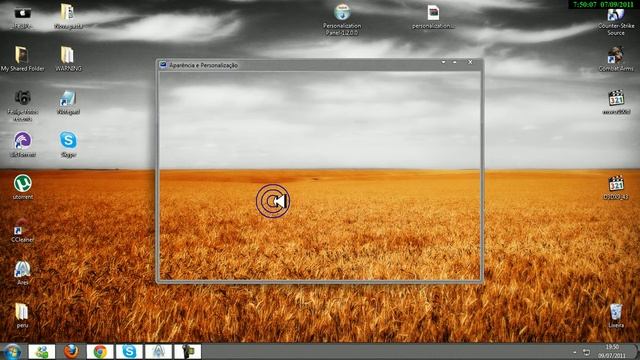Open the media file ending in _43
Screen dimensions: 640x360
pos(616,184)
